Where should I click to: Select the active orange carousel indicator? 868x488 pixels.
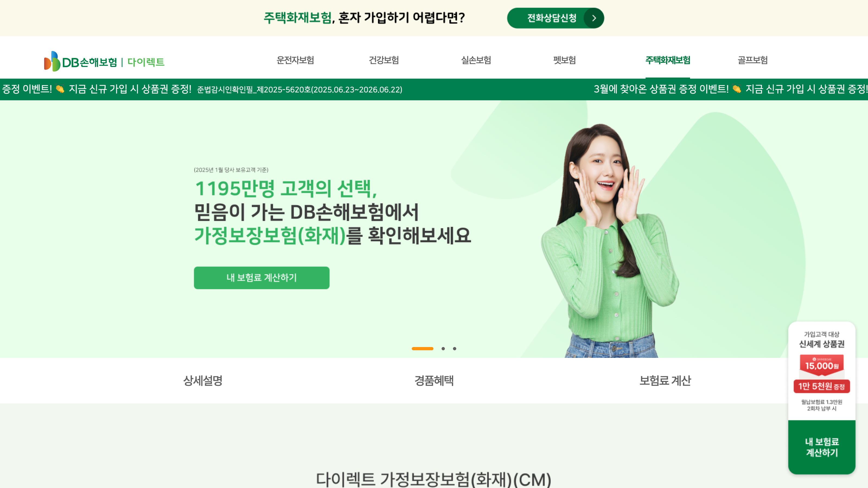(x=423, y=349)
